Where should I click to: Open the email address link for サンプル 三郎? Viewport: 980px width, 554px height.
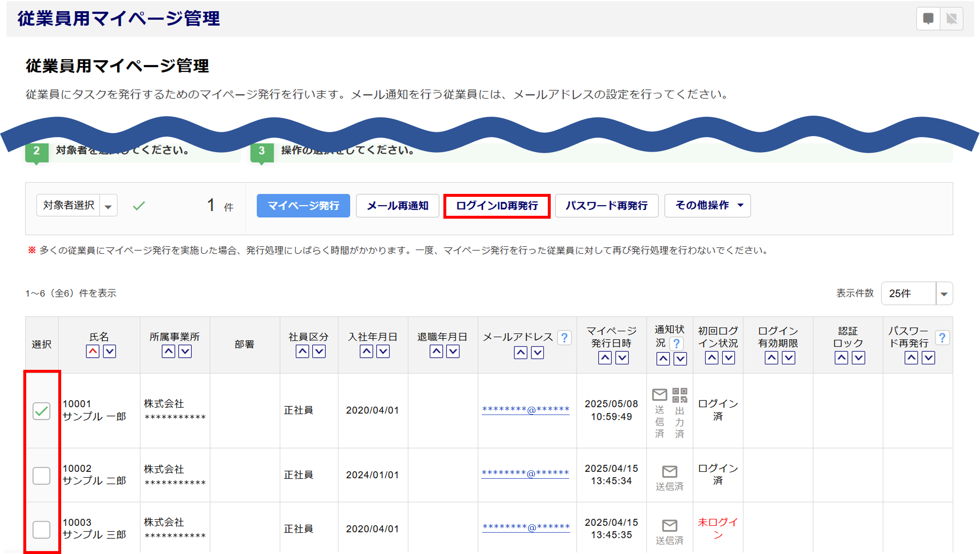(x=525, y=527)
